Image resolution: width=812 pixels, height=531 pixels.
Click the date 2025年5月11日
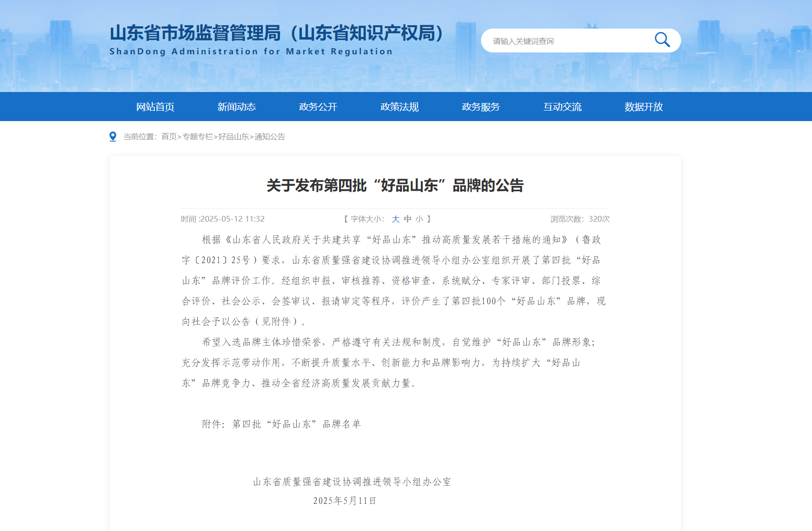(345, 501)
